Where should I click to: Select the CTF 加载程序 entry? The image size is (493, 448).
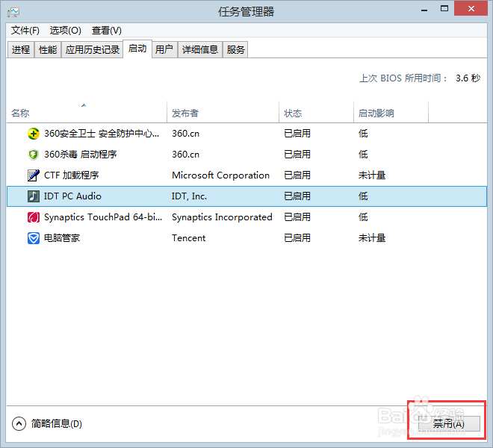72,175
